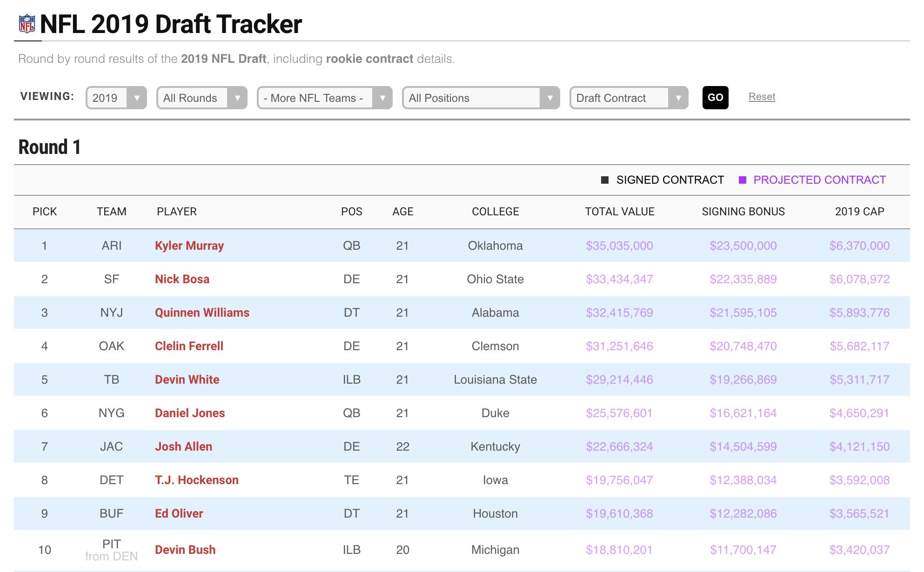Click the 'from DEN' note under PIT

pos(112,556)
